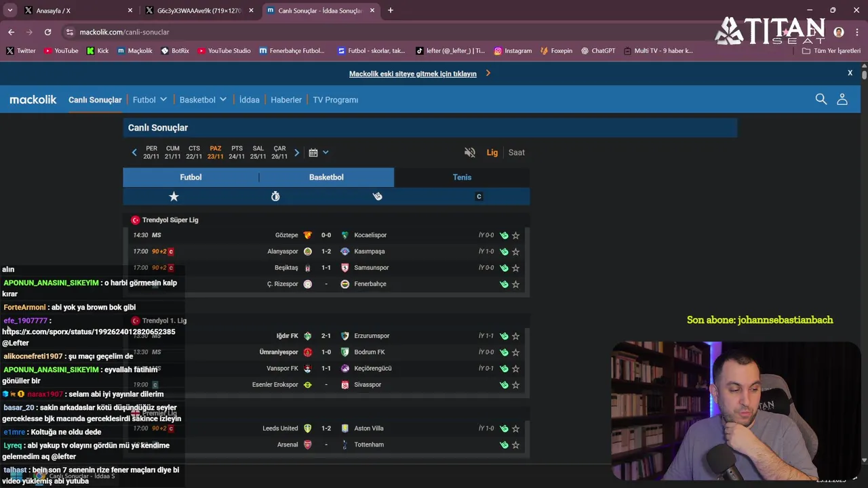Favorite the Beşiktaş vs Samsunspor match

pyautogui.click(x=515, y=268)
